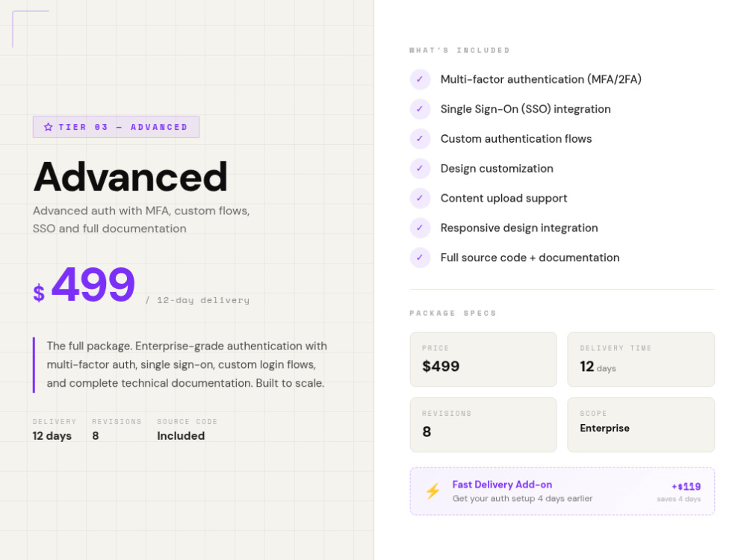Click checkmark beside Design customization
Image resolution: width=747 pixels, height=560 pixels.
420,169
